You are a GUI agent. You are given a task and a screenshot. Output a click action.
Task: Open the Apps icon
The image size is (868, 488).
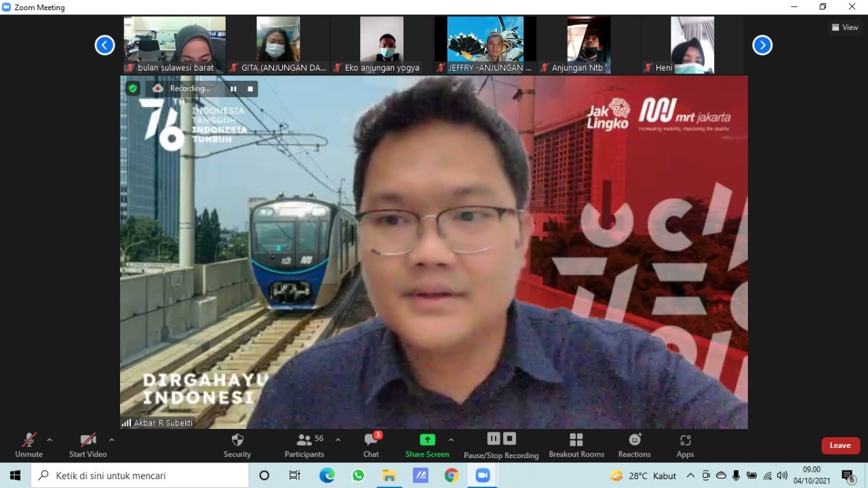tap(685, 440)
